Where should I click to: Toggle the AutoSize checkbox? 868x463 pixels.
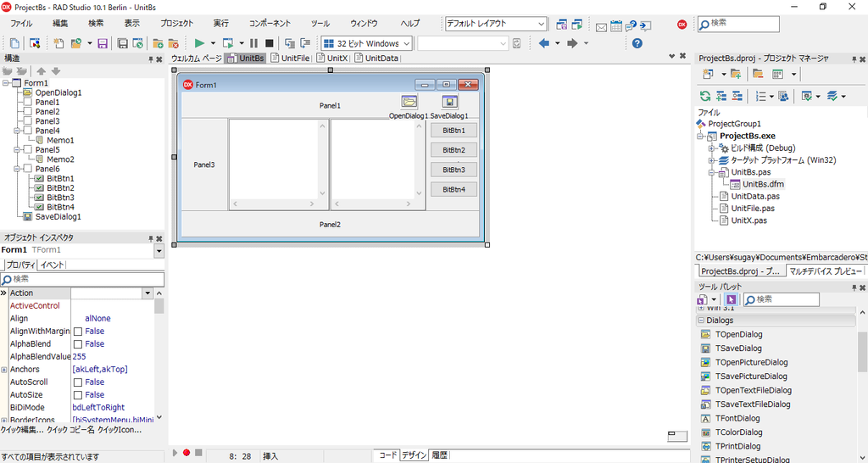[78, 395]
